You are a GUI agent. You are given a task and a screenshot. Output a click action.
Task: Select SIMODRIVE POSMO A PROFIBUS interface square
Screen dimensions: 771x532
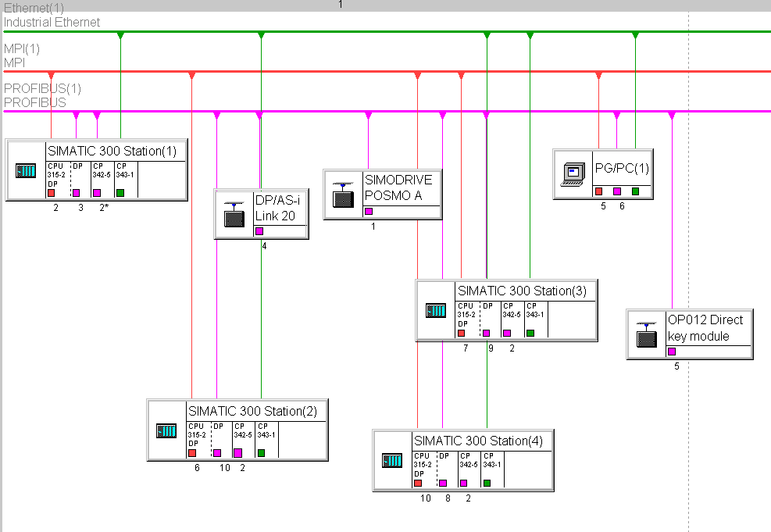[368, 212]
